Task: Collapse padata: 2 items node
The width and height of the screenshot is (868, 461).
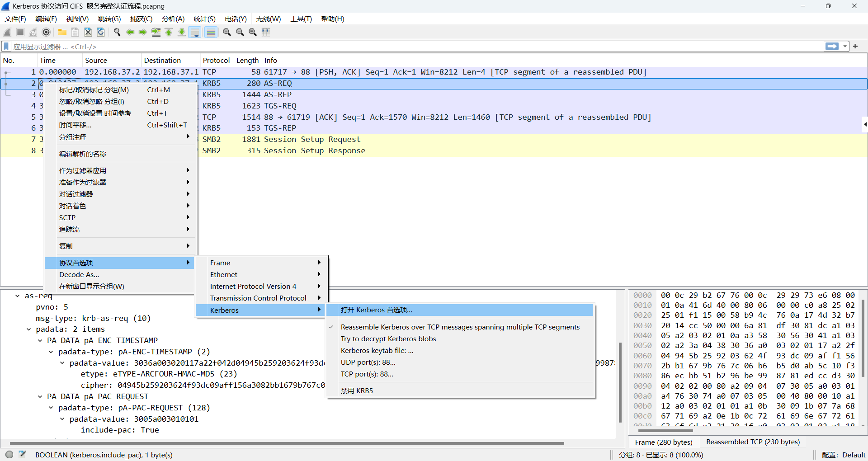Action: pos(28,329)
